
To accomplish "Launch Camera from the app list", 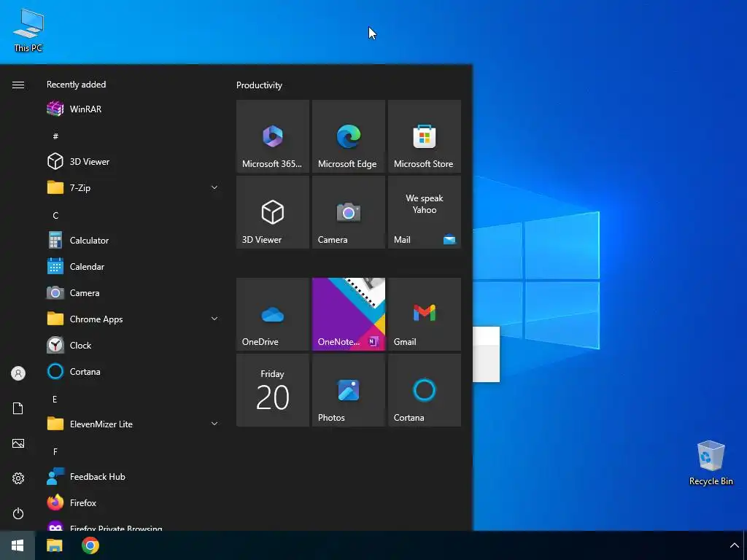I will tap(133, 293).
